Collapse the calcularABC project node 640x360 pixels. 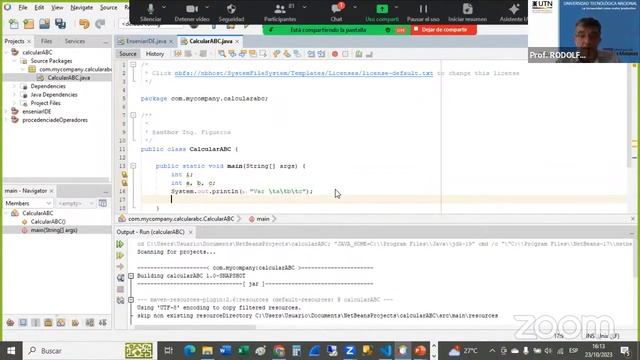click(7, 52)
